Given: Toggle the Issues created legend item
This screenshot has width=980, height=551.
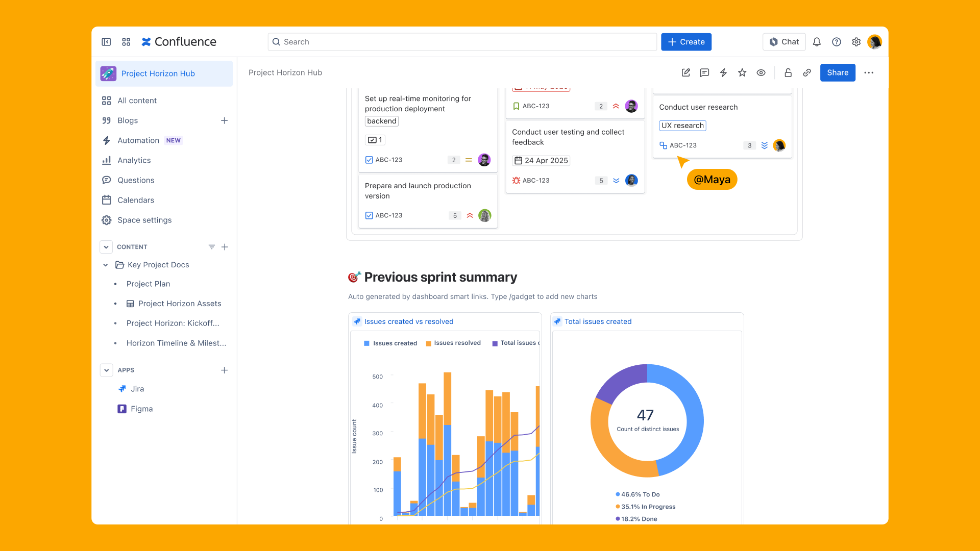Looking at the screenshot, I should click(390, 343).
